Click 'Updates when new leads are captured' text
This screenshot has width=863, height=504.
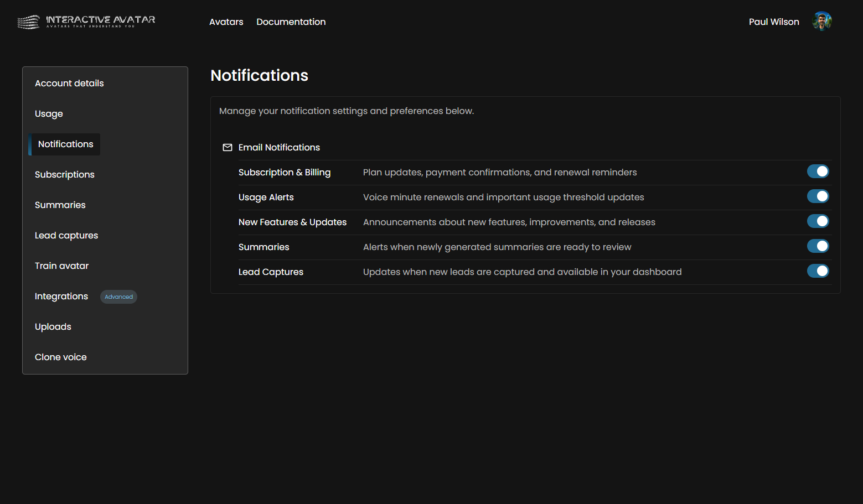[x=523, y=272]
